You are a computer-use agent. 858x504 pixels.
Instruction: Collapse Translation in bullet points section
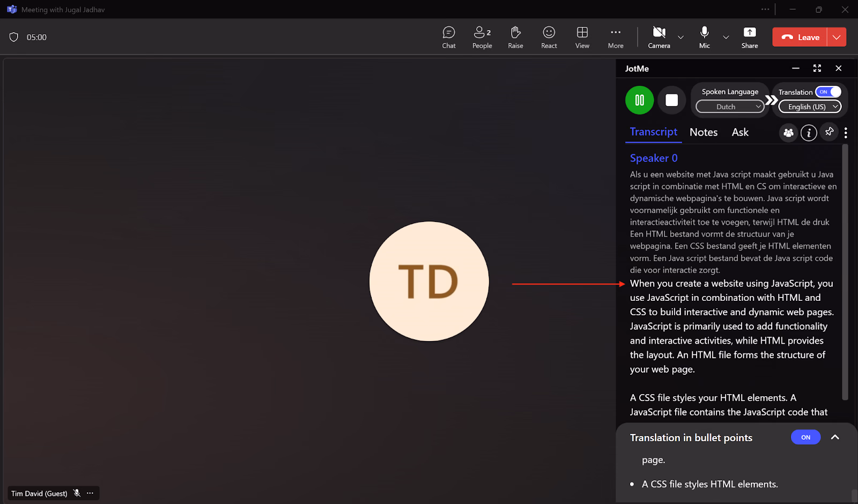click(835, 437)
